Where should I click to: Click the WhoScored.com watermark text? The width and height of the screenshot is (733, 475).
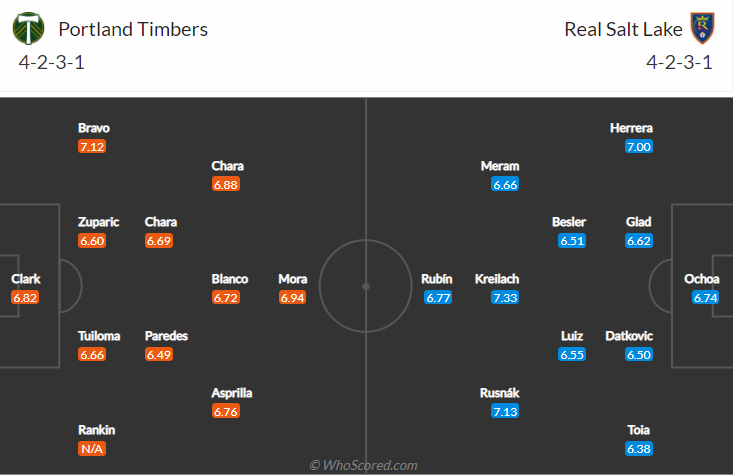363,465
